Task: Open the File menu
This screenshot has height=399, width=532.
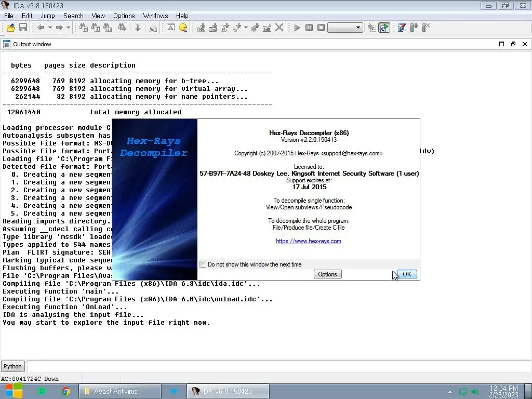Action: [9, 16]
